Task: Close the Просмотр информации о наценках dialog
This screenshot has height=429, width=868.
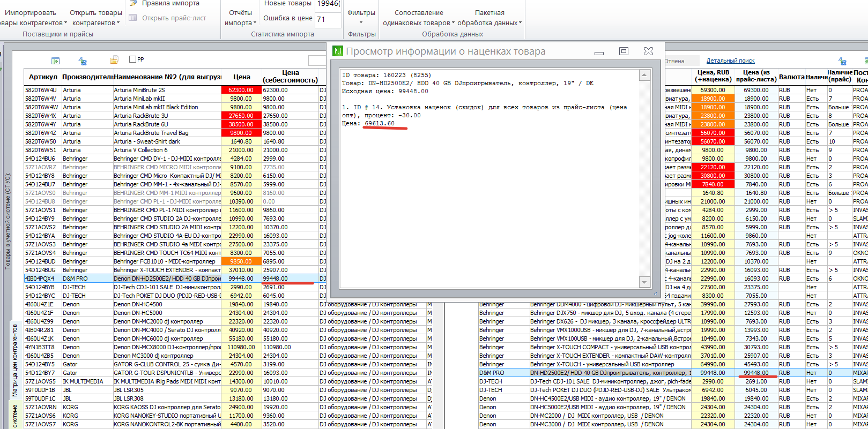Action: pyautogui.click(x=648, y=51)
